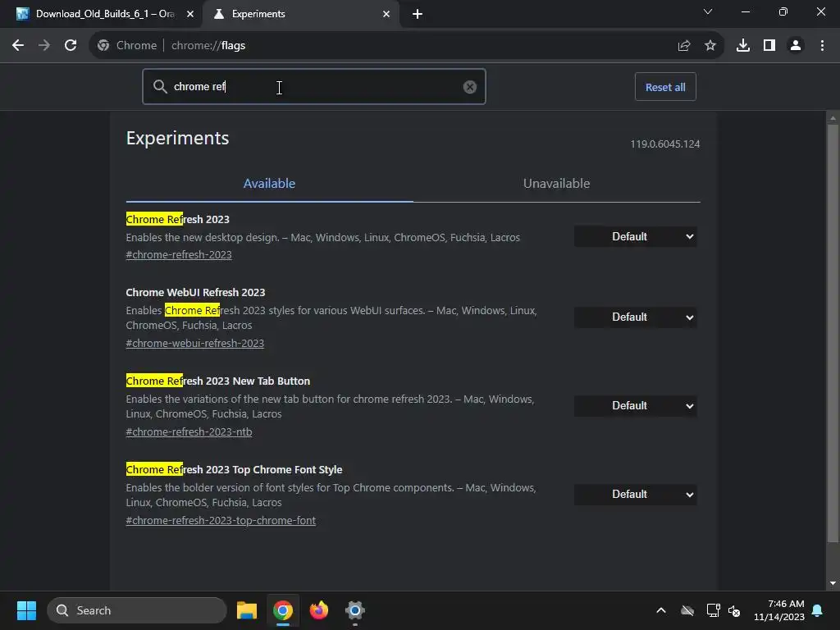Image resolution: width=840 pixels, height=630 pixels.
Task: Clear the flags search with X
Action: click(x=470, y=87)
